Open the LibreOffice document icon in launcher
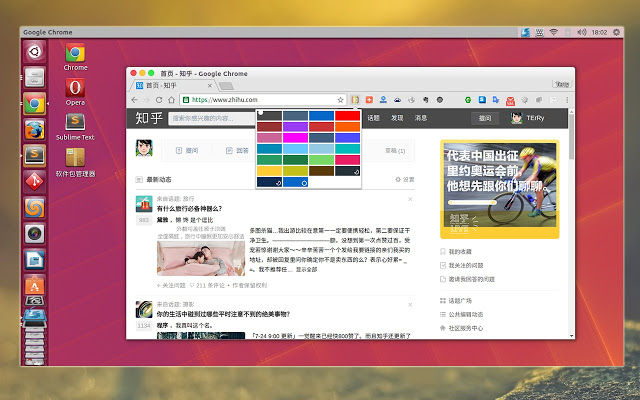The width and height of the screenshot is (640, 400). click(34, 260)
